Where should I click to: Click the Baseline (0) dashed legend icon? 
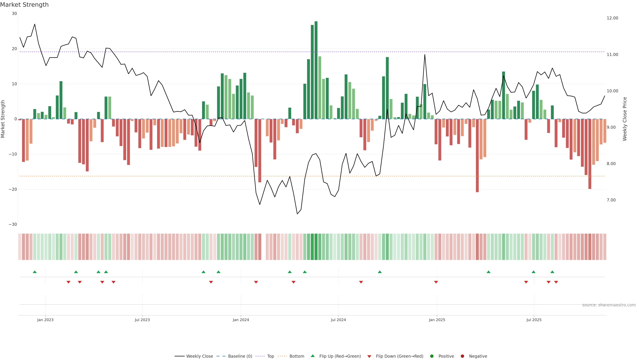coord(221,356)
